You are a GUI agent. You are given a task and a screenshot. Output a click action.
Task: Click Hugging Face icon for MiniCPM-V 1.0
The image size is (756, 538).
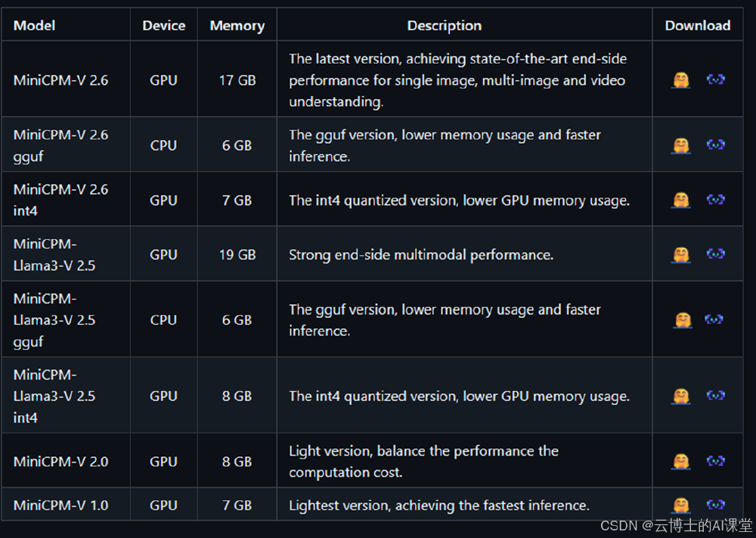pos(681,505)
